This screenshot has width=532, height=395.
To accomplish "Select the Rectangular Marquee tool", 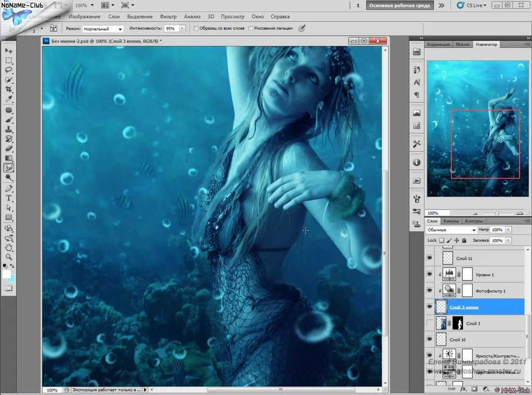I will coord(8,61).
